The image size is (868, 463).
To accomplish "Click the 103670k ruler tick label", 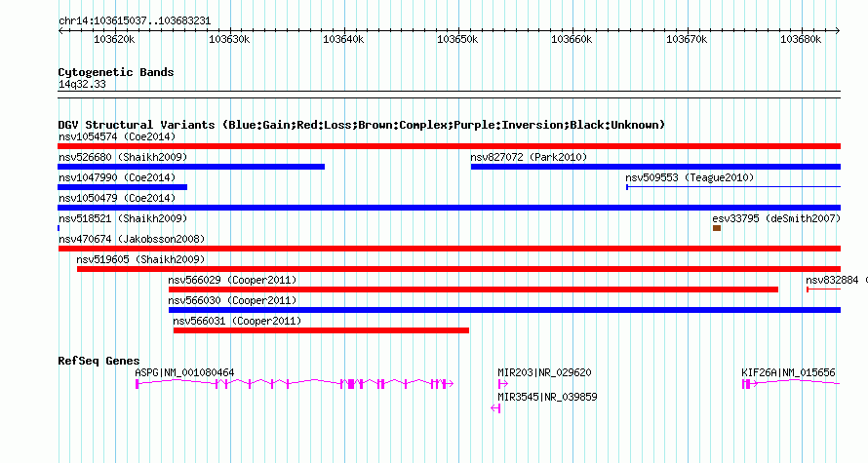I will pyautogui.click(x=687, y=39).
